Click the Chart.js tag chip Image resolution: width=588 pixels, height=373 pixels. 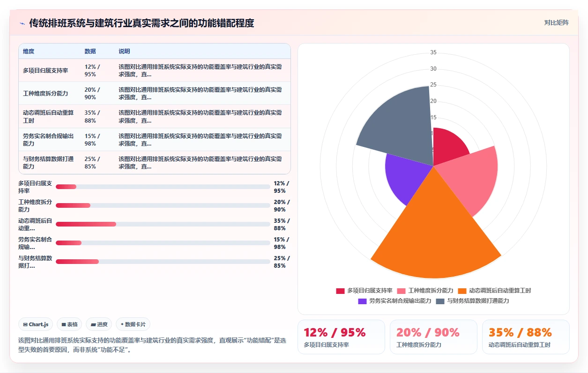[36, 324]
